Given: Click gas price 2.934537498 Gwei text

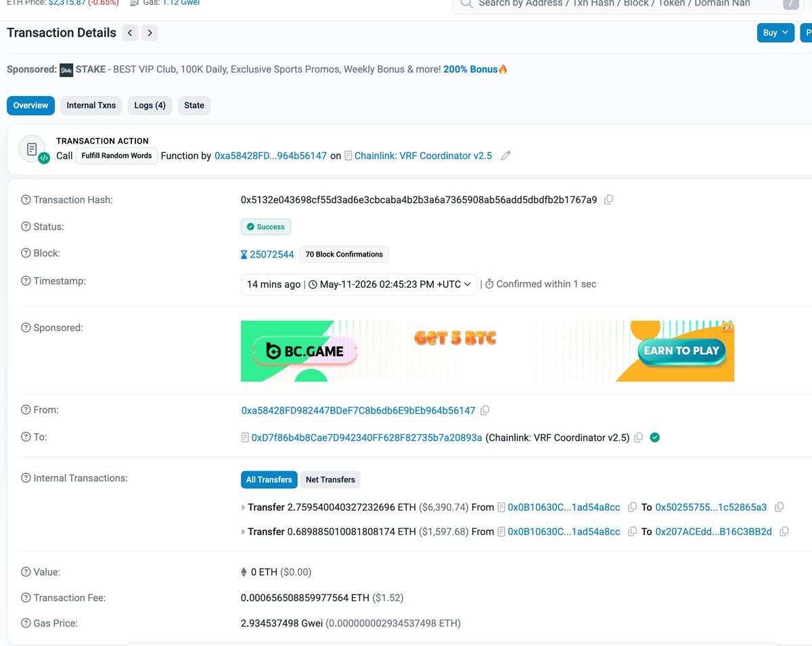Looking at the screenshot, I should tap(282, 623).
